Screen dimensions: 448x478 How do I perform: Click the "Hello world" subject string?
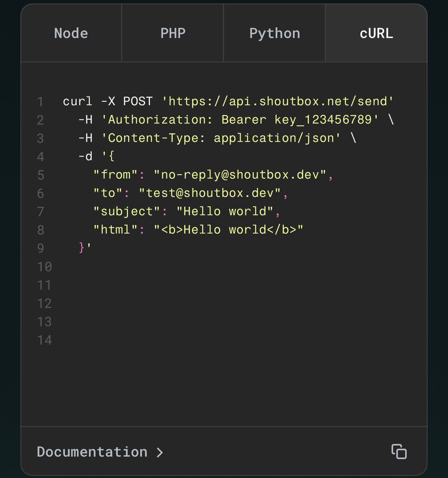pos(225,211)
